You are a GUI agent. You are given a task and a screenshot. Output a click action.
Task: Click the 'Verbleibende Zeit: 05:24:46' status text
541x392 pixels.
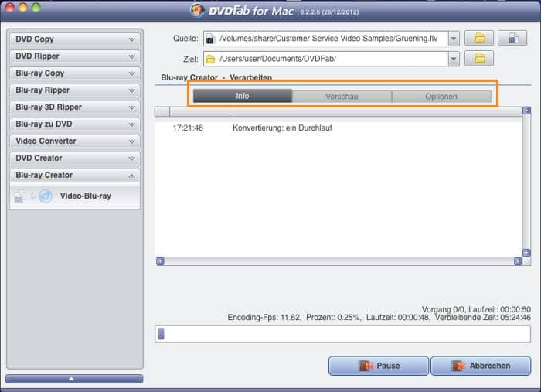point(483,318)
